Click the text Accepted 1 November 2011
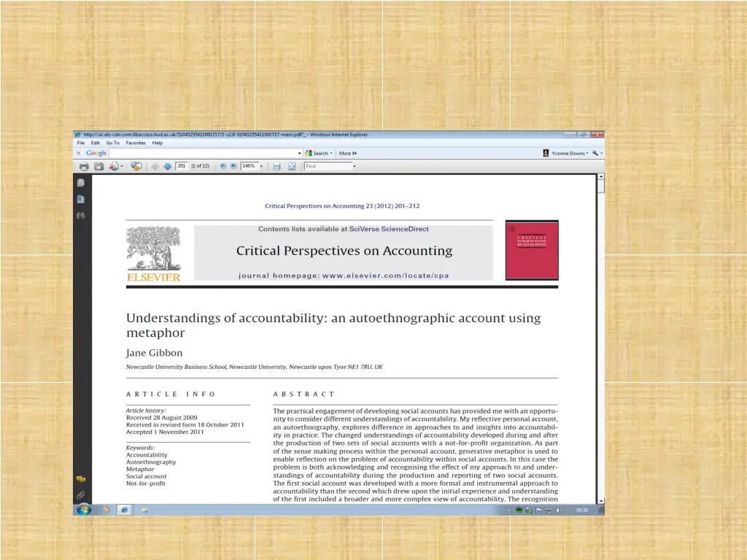The height and width of the screenshot is (560, 747). [165, 432]
